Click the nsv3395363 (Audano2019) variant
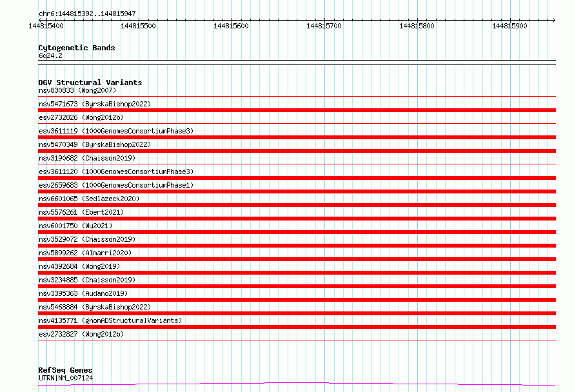The height and width of the screenshot is (392, 574). [297, 300]
